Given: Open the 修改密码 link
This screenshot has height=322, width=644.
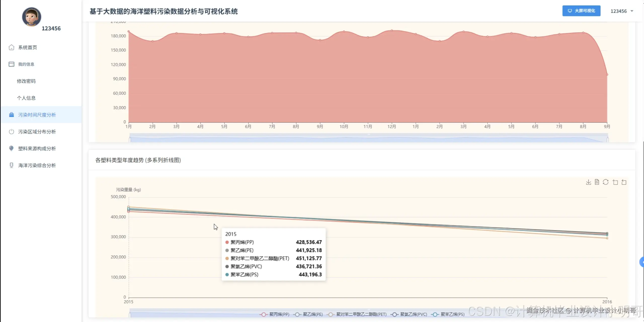Looking at the screenshot, I should (x=26, y=81).
